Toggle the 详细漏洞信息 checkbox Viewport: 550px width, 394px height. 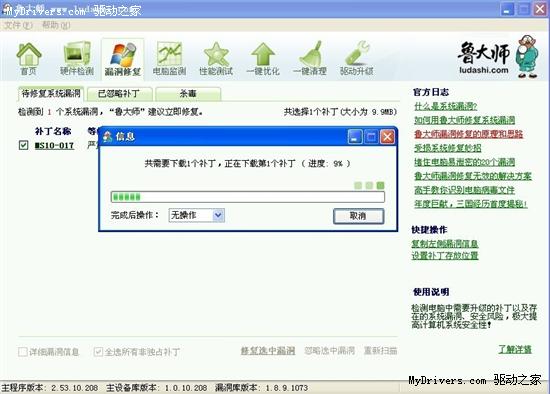pos(22,351)
